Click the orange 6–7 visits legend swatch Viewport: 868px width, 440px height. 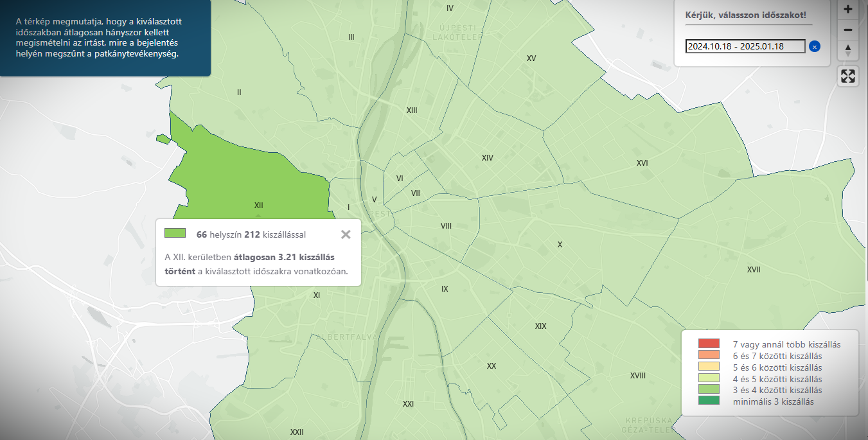point(709,355)
